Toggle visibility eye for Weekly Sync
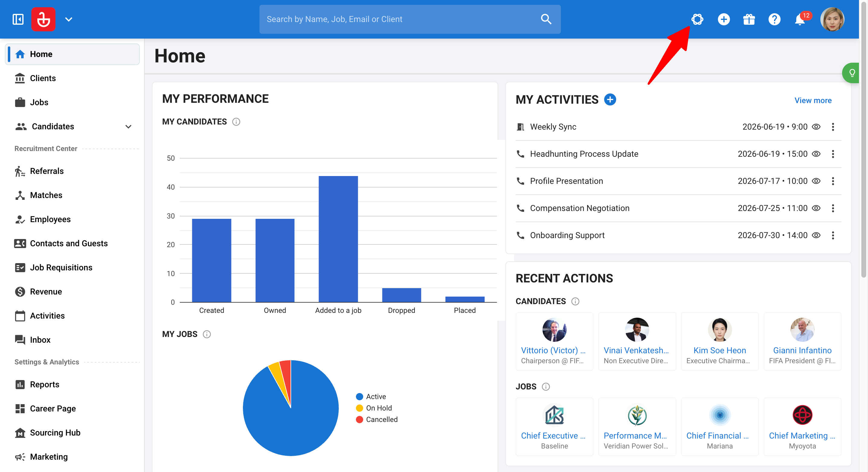868x472 pixels. (816, 127)
